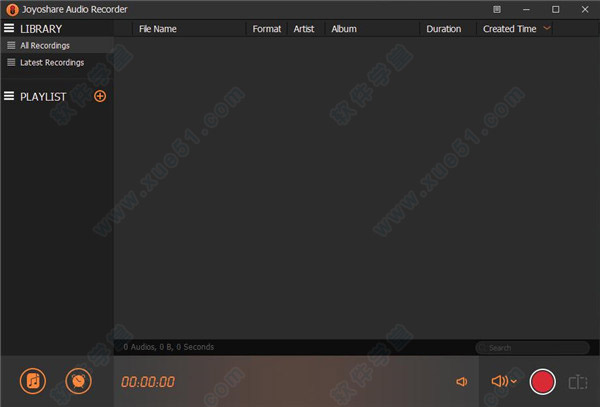This screenshot has height=407, width=600.
Task: Sort by Format column header
Action: tap(267, 29)
